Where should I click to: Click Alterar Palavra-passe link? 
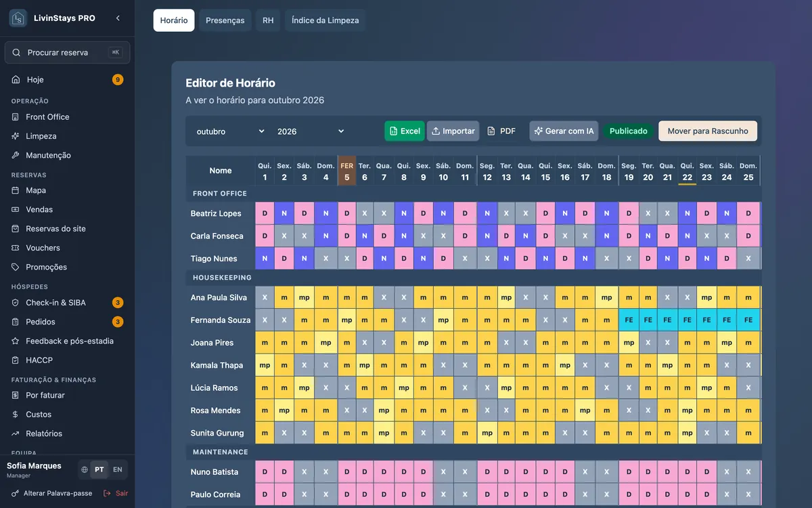coord(51,494)
